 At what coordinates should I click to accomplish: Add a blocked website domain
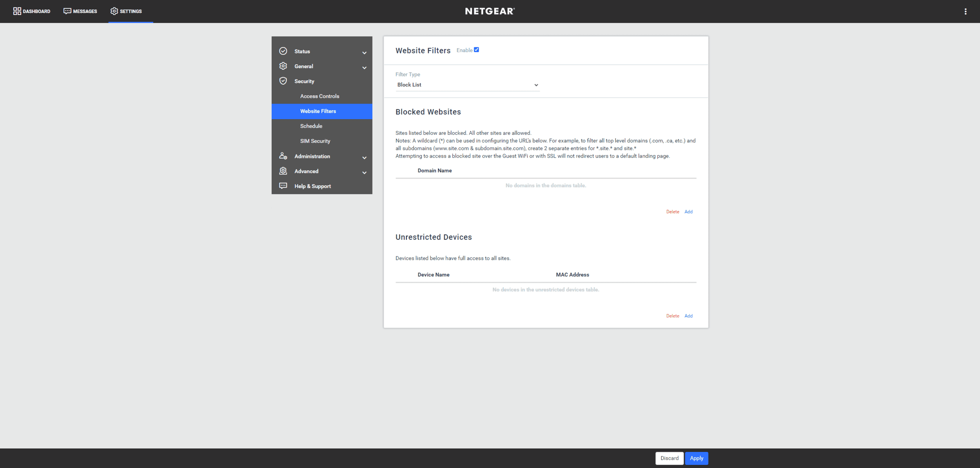(x=688, y=212)
